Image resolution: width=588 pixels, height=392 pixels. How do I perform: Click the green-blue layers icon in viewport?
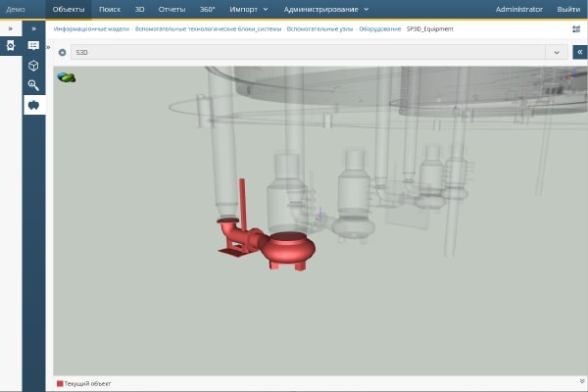click(x=67, y=76)
